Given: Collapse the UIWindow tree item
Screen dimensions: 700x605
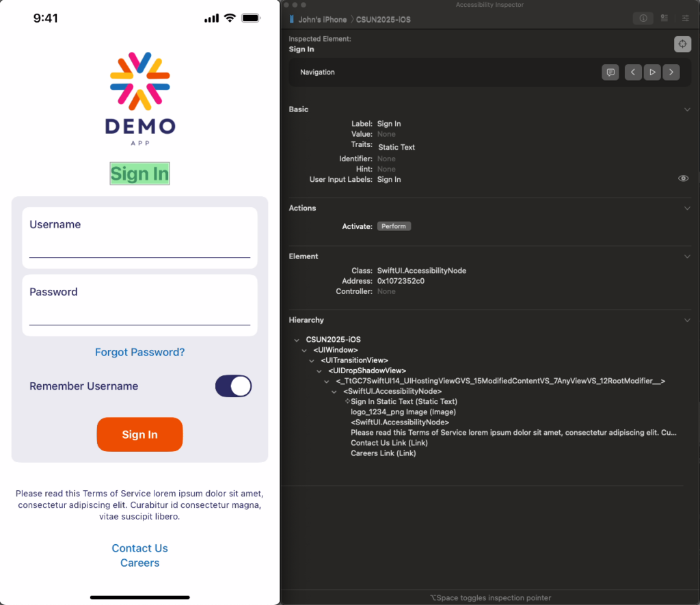Looking at the screenshot, I should tap(304, 350).
